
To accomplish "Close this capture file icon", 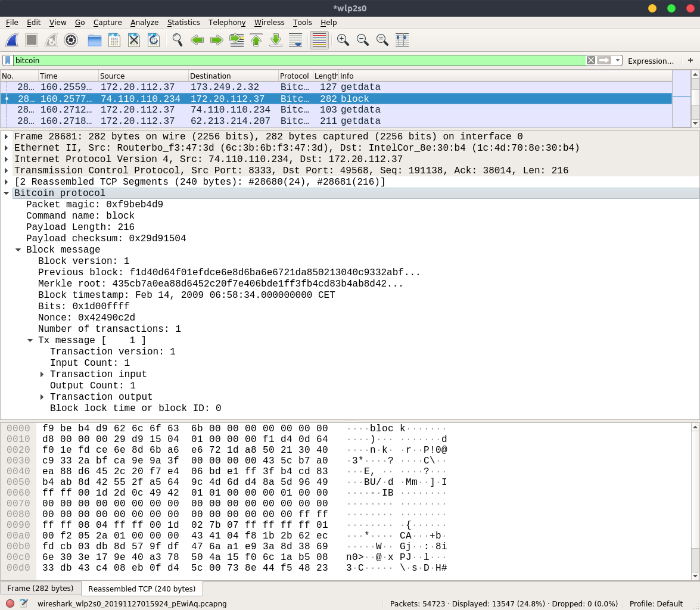I will click(x=134, y=40).
